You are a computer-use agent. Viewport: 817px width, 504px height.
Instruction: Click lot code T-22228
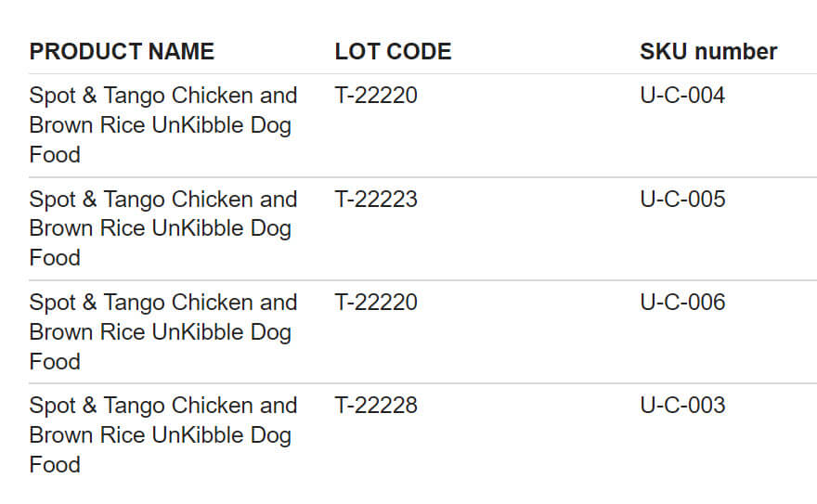tap(376, 406)
